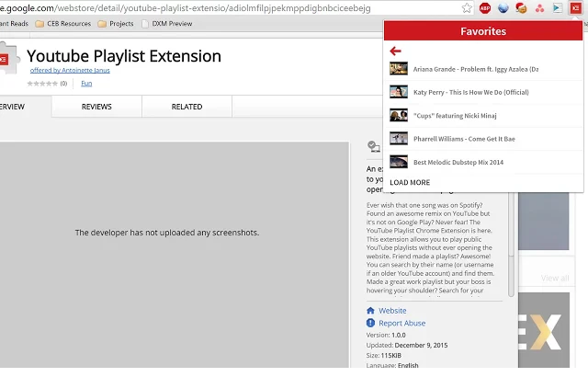Go back using the red arrow in Favorites
The height and width of the screenshot is (377, 588).
(395, 51)
